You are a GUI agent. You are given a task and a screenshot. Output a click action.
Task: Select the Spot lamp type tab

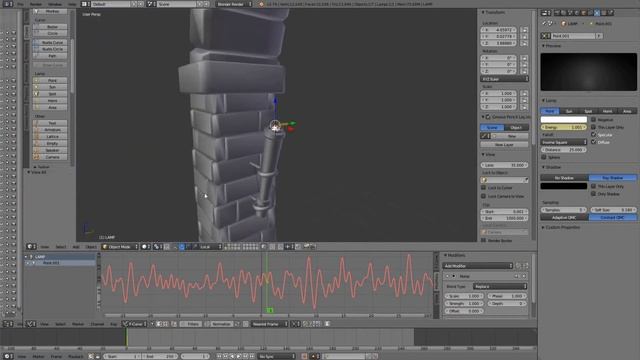click(588, 111)
